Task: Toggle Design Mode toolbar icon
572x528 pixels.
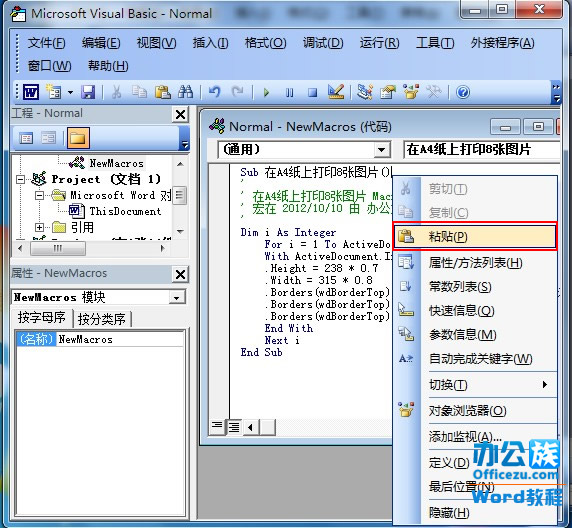Action: pos(336,92)
